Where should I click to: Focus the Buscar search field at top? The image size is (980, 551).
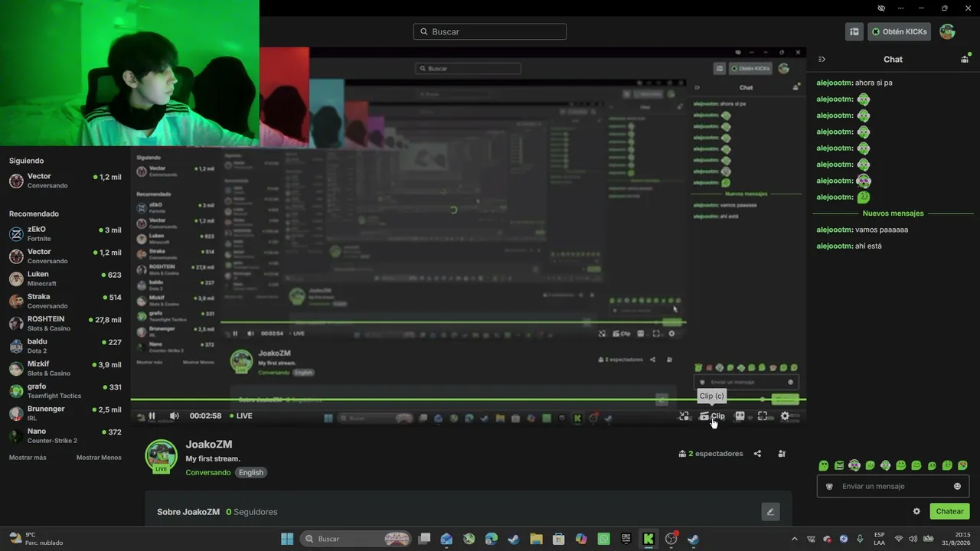tap(490, 31)
